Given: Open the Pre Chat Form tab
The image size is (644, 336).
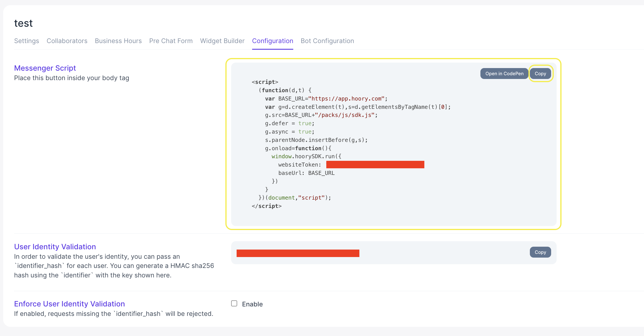Looking at the screenshot, I should [x=171, y=41].
